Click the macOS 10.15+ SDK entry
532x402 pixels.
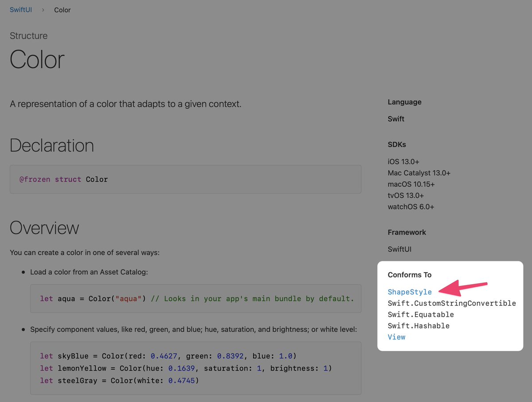[411, 184]
